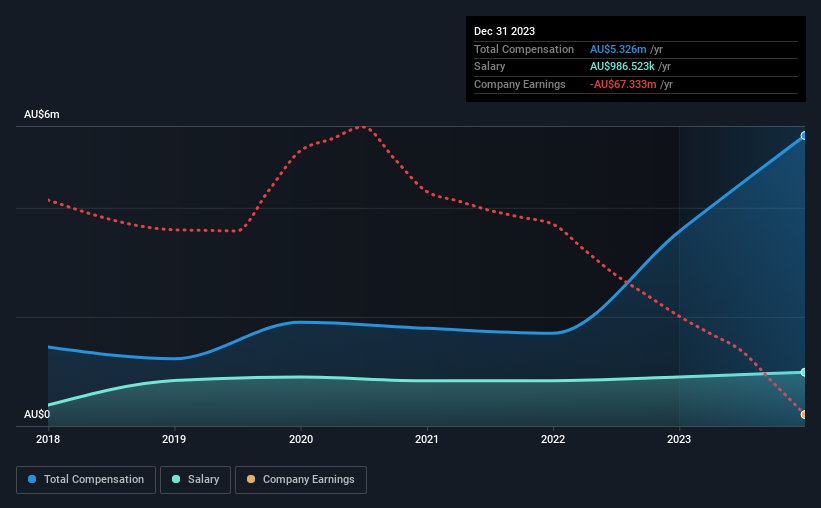Click the teal Salary legend dot

[176, 479]
